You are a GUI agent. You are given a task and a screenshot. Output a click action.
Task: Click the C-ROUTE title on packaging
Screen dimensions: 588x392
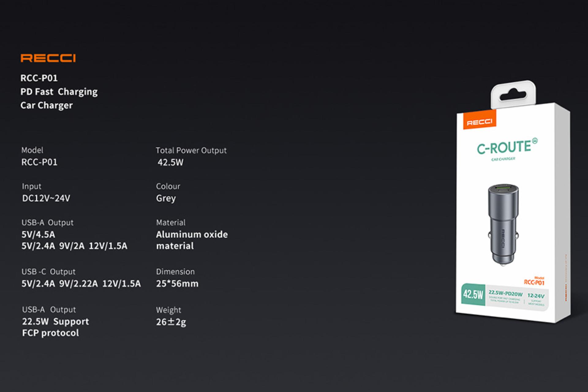click(x=504, y=147)
